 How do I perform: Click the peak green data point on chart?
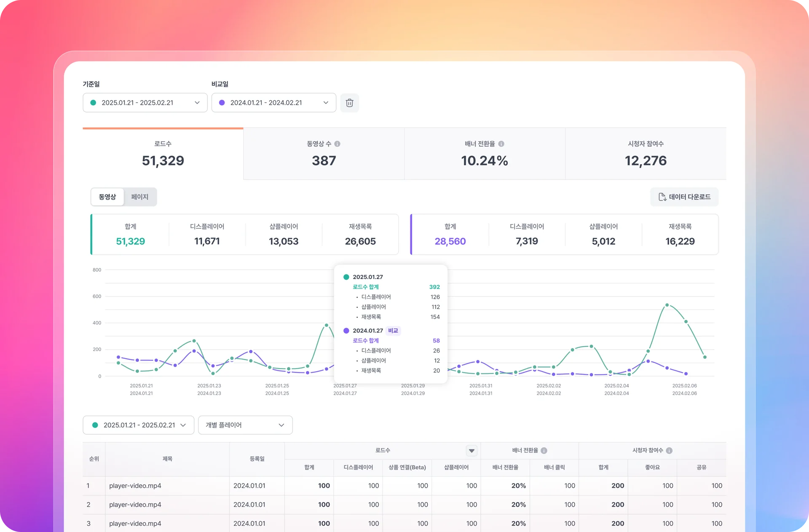(x=667, y=305)
